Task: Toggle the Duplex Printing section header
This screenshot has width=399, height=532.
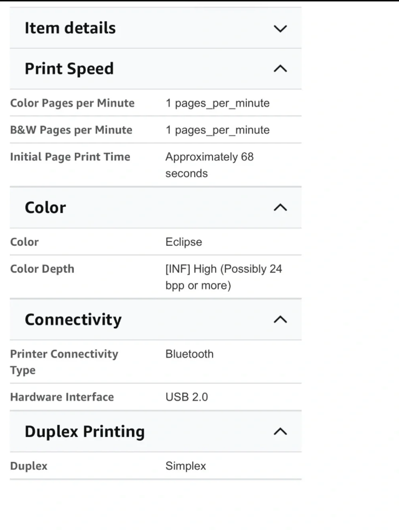Action: [156, 431]
